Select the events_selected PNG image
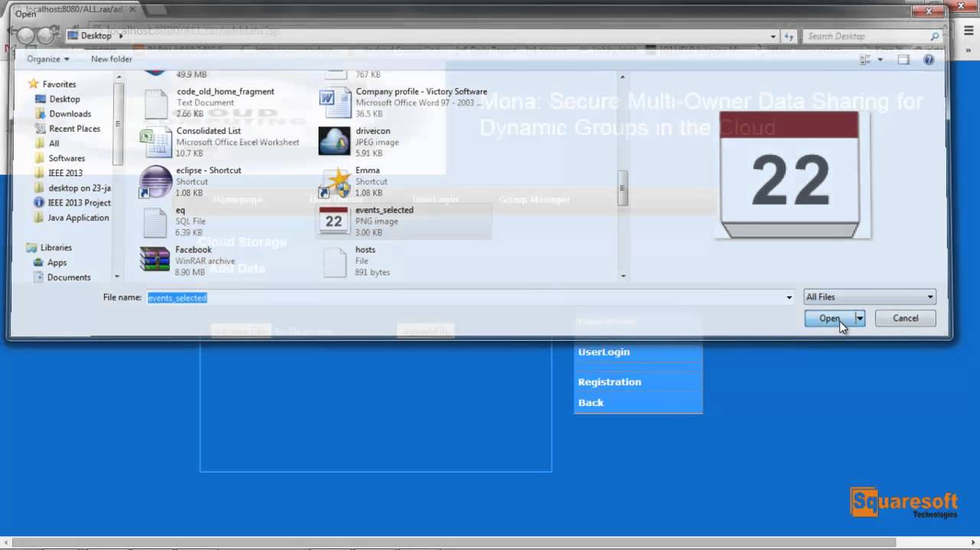 pyautogui.click(x=403, y=221)
